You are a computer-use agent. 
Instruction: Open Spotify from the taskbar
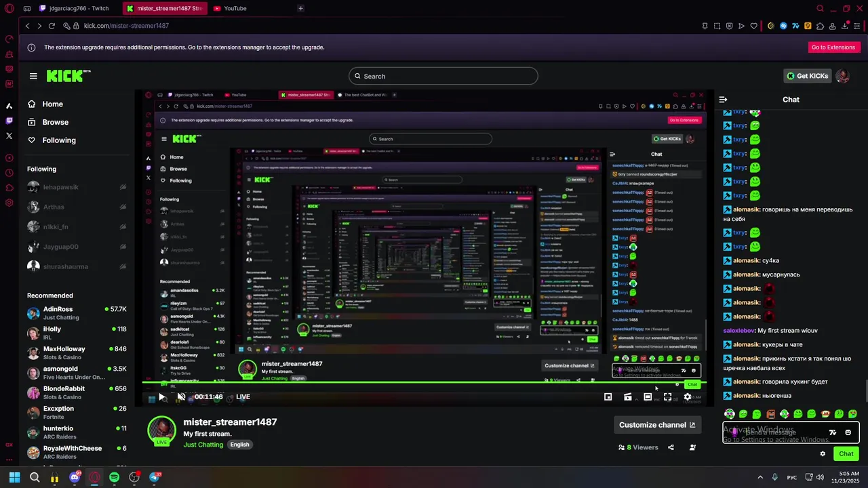(114, 477)
